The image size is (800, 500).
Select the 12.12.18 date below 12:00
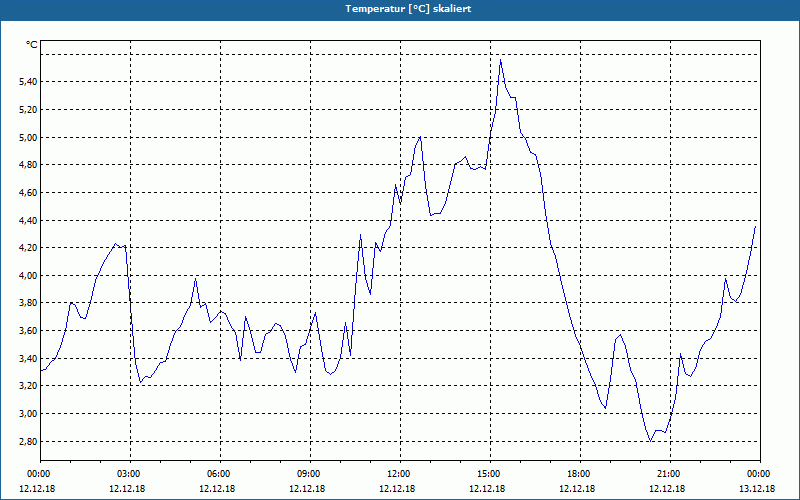coord(397,489)
